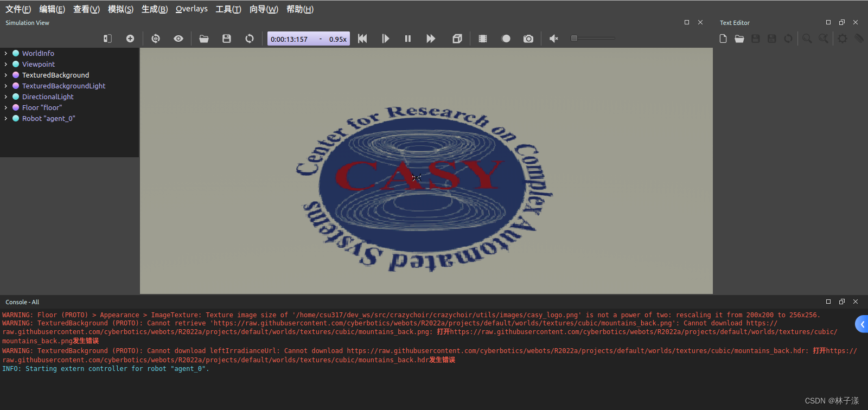The height and width of the screenshot is (410, 868).
Task: Run simulation in fast mode
Action: pyautogui.click(x=431, y=39)
